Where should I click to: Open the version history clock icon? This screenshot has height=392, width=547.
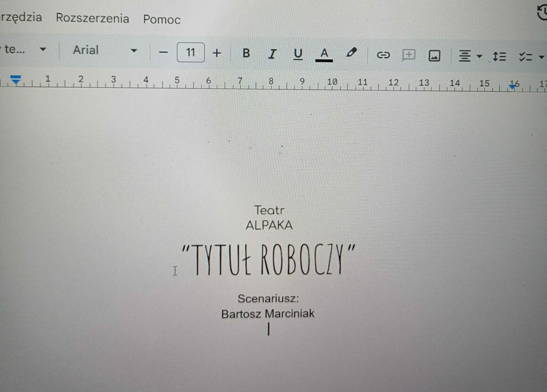[x=542, y=13]
